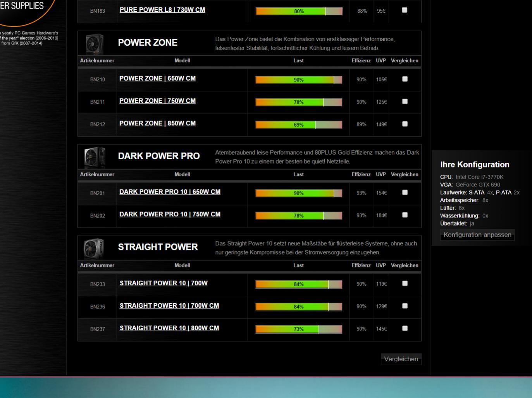Click the 93% efficiency value for BN201
The image size is (532, 398).
(x=362, y=193)
